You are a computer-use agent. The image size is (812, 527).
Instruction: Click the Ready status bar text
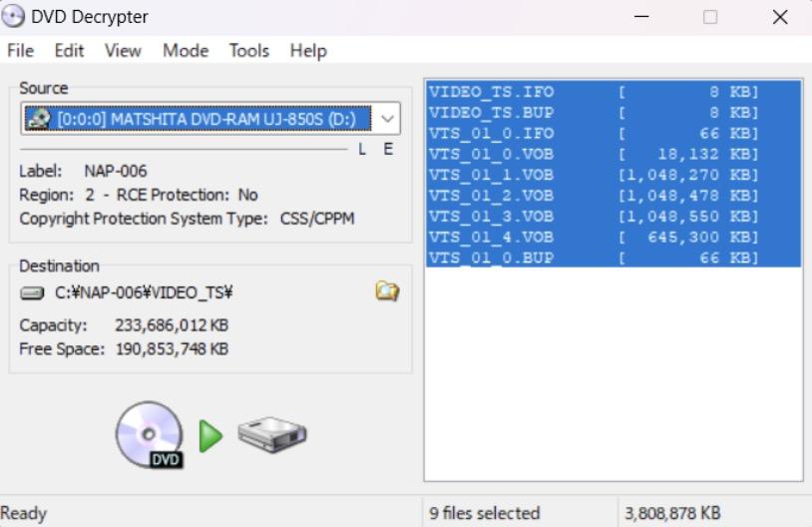(x=23, y=513)
